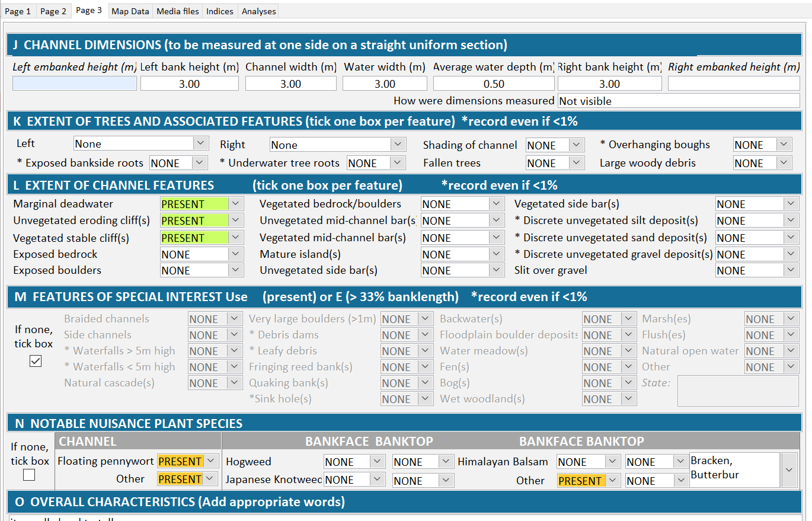Open the Marsh(es) dropdown

pos(772,319)
